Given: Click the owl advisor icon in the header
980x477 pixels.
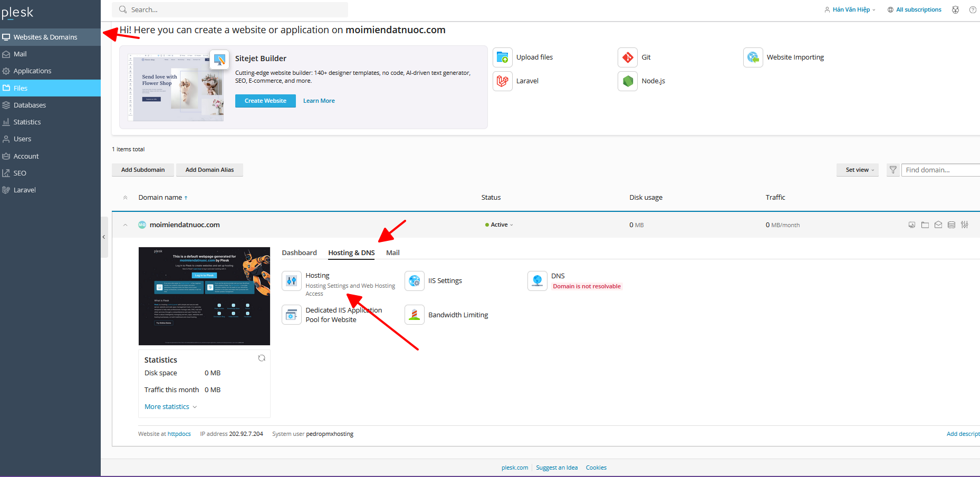Looking at the screenshot, I should pyautogui.click(x=955, y=9).
